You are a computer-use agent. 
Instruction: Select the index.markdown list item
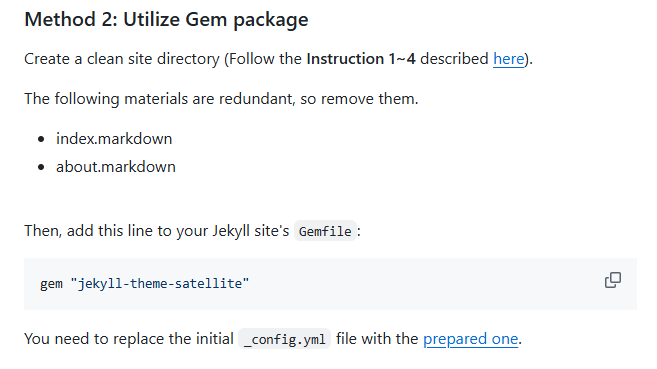114,139
